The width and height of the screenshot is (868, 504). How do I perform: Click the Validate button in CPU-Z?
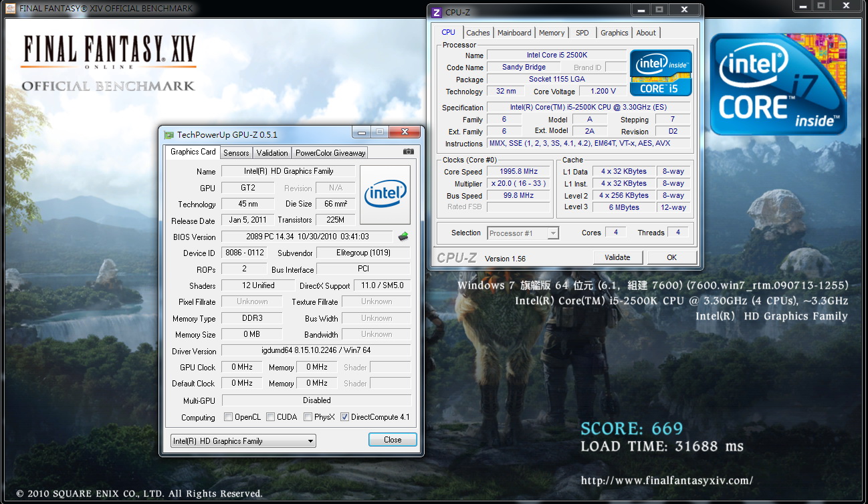(x=617, y=257)
